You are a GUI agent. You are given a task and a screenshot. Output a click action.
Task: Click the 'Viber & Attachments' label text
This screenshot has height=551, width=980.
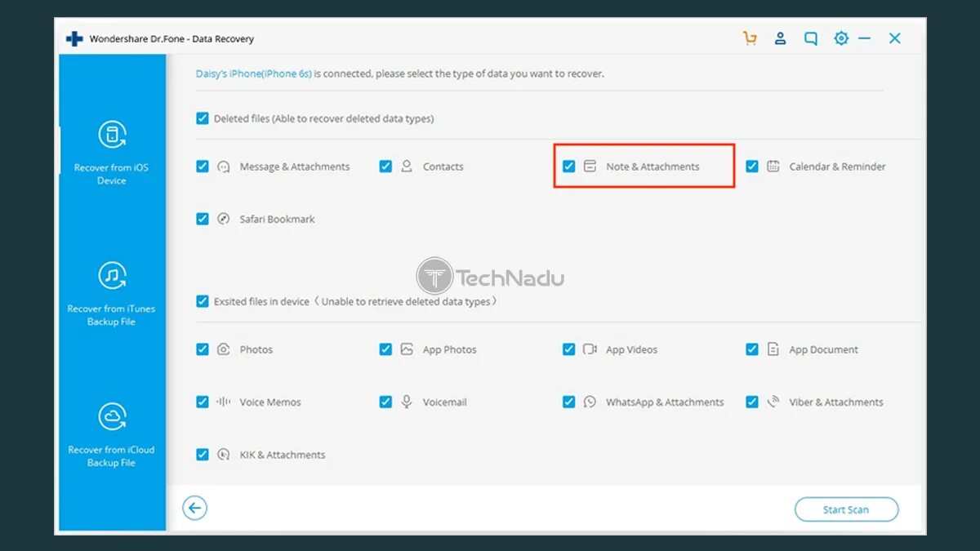tap(836, 402)
